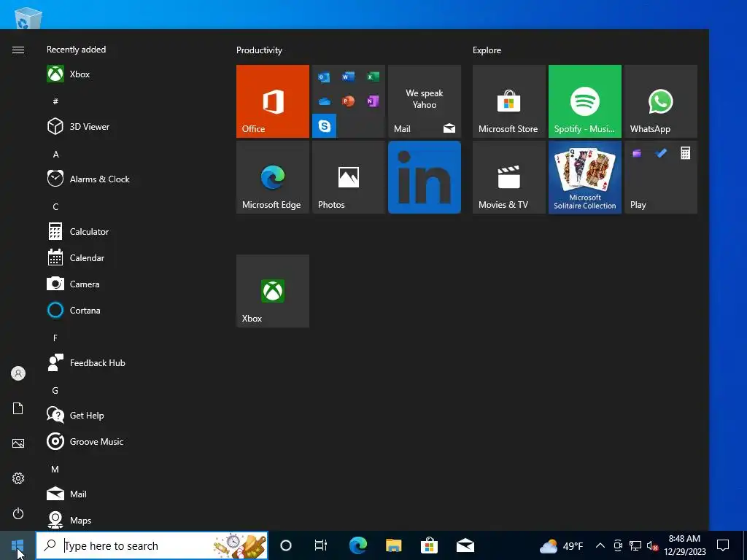Open Settings gear in Start sidebar
Screen dimensions: 747x560
point(18,478)
